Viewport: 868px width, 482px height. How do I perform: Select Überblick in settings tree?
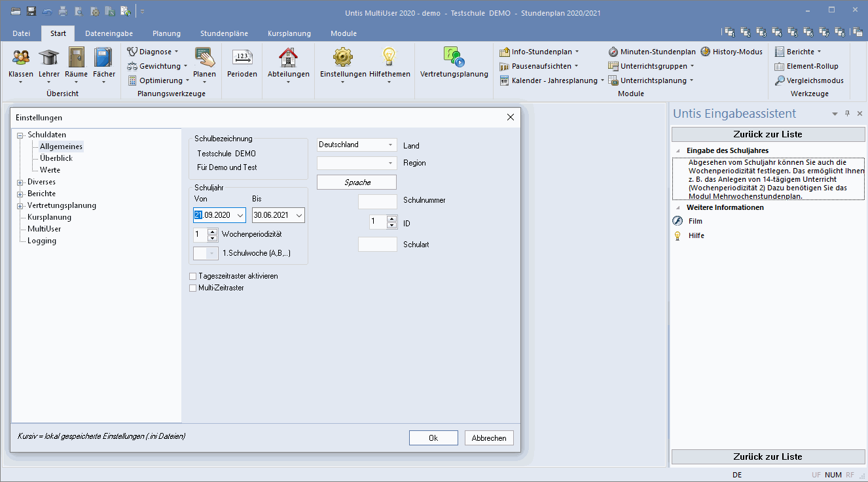56,158
